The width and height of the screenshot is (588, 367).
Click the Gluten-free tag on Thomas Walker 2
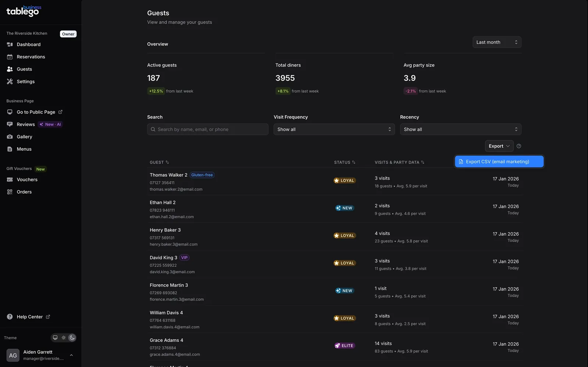click(202, 175)
